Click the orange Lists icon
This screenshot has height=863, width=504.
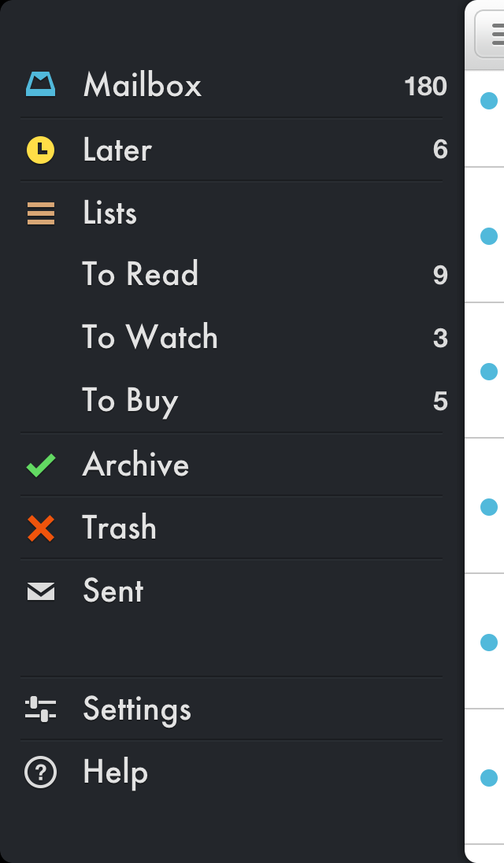click(x=39, y=212)
